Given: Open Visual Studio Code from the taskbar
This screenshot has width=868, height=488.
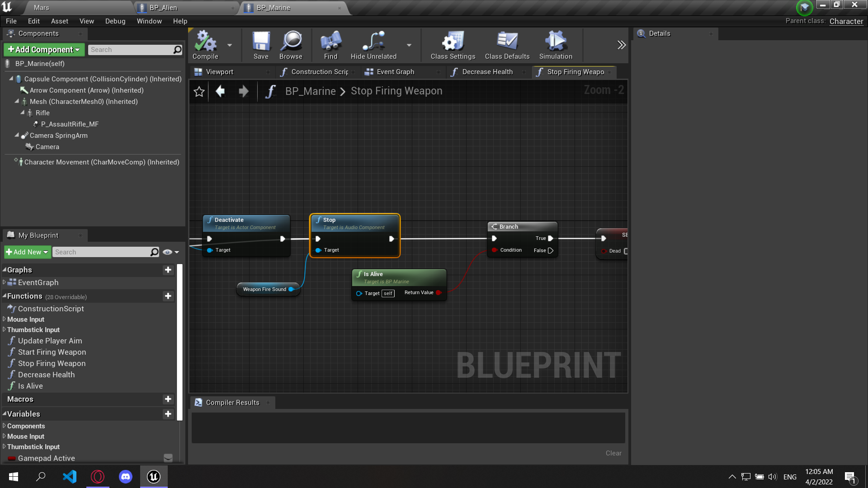Looking at the screenshot, I should pos(70,476).
